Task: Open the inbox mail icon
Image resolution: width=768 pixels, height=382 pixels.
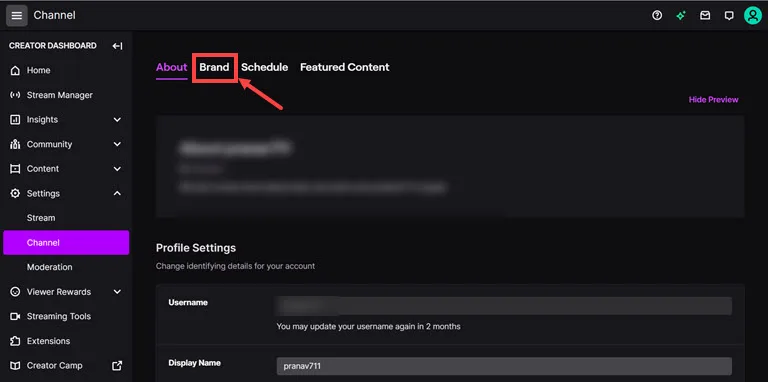Action: pyautogui.click(x=705, y=16)
